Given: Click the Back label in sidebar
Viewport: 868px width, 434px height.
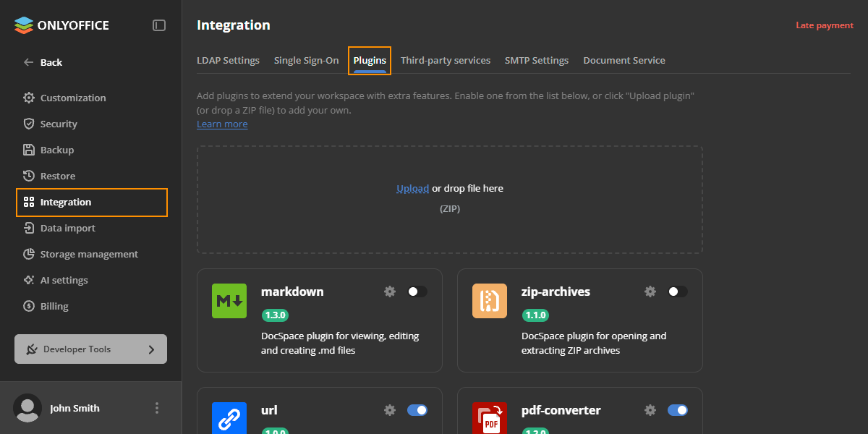Looking at the screenshot, I should pyautogui.click(x=51, y=62).
